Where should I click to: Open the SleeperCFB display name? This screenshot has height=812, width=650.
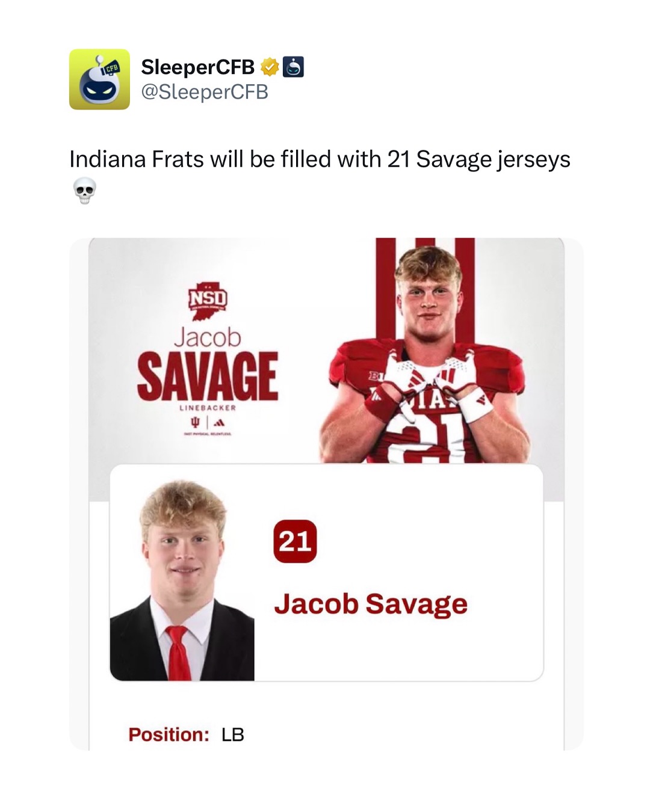pos(197,67)
